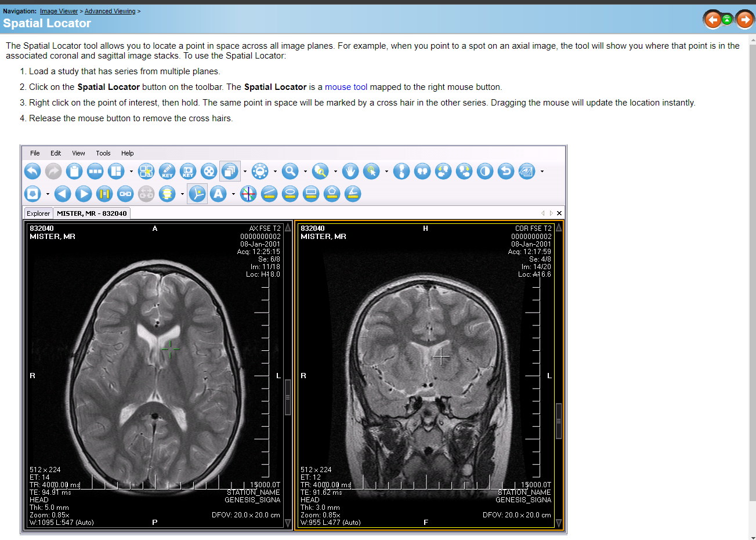Viewport: 756px width, 540px height.
Task: Click the orange back arrow button
Action: point(712,20)
